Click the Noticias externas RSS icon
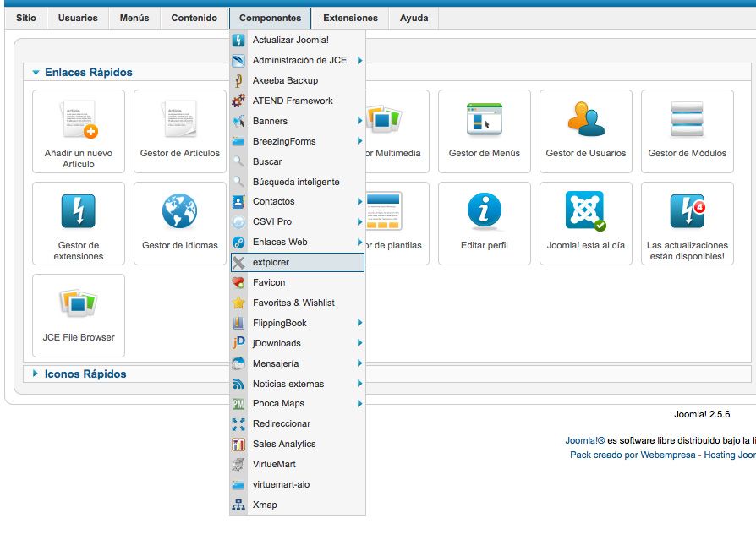This screenshot has width=756, height=540. click(x=238, y=384)
